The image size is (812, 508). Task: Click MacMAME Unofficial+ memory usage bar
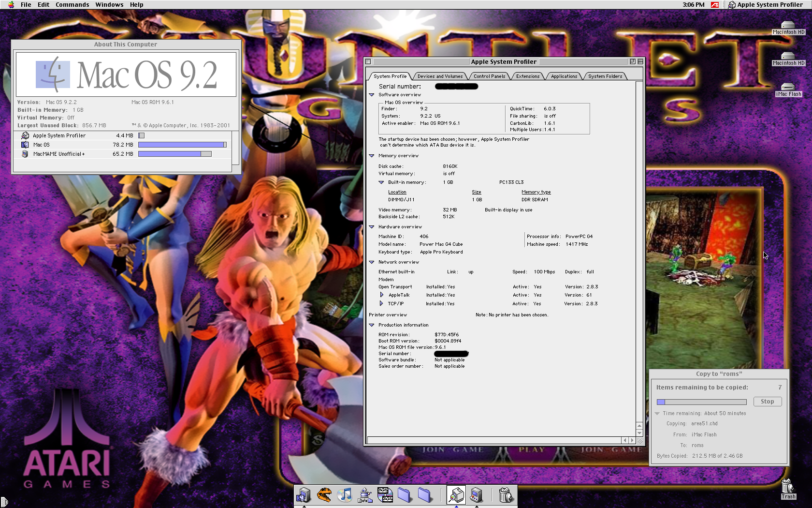[x=174, y=154]
